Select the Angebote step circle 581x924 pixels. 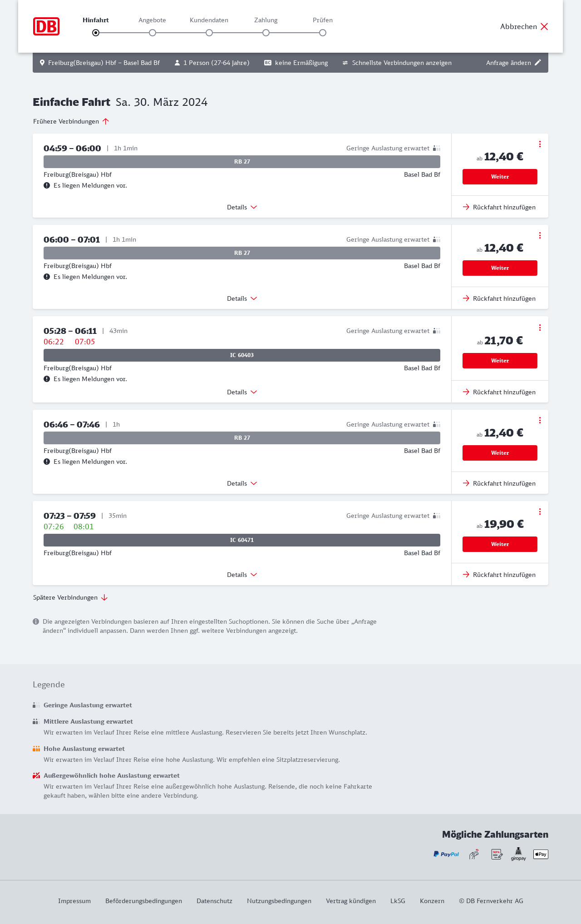pos(153,33)
